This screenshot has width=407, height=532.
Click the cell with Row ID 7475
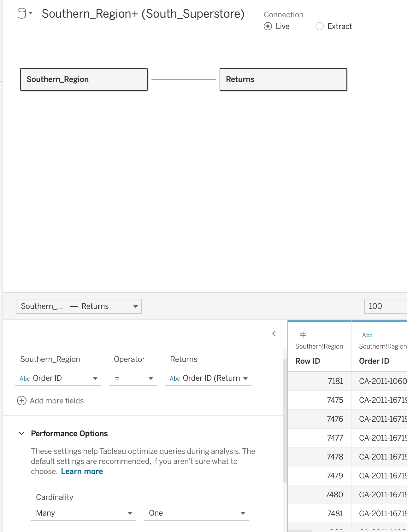tap(319, 400)
